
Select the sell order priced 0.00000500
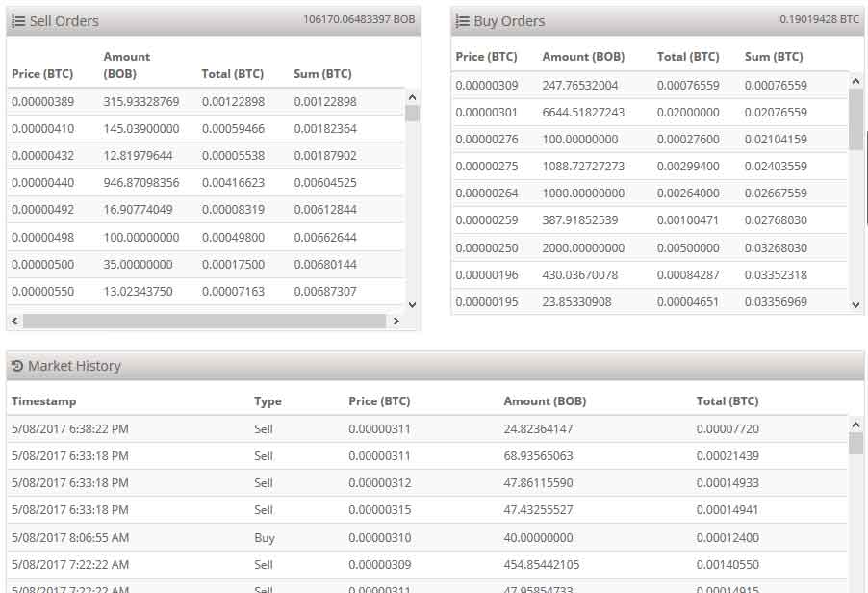click(x=206, y=265)
